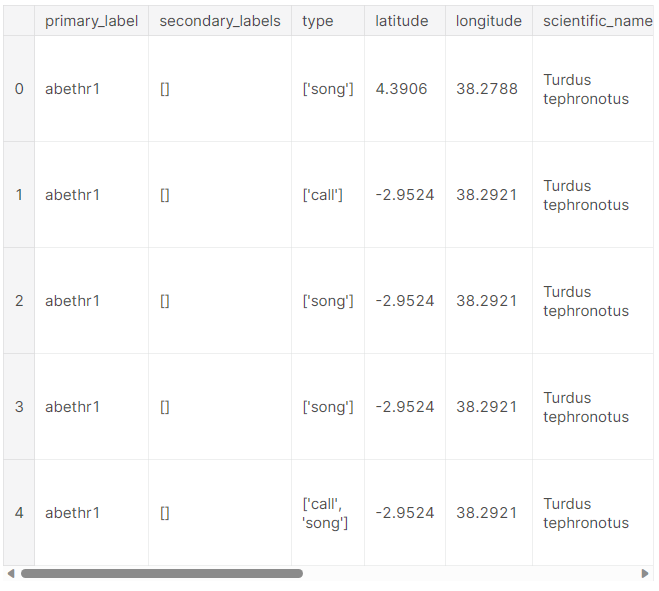
Task: Click the longitude value 38.2788
Action: [x=487, y=89]
